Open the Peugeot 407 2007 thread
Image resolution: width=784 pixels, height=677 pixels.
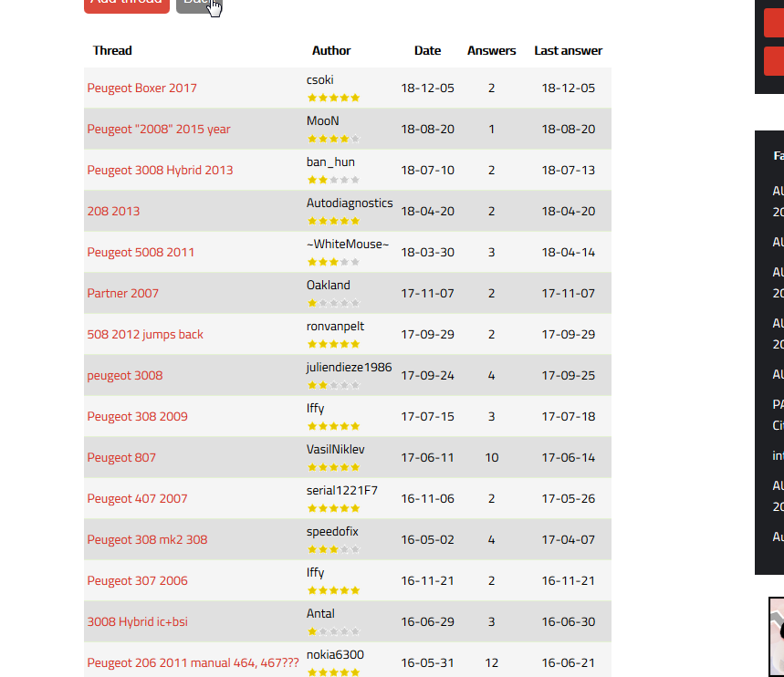(x=137, y=498)
